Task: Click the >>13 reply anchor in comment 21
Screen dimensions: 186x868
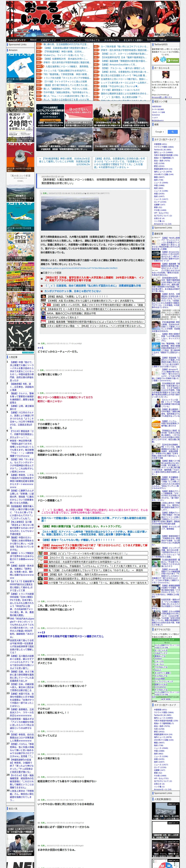Action: pyautogui.click(x=41, y=632)
